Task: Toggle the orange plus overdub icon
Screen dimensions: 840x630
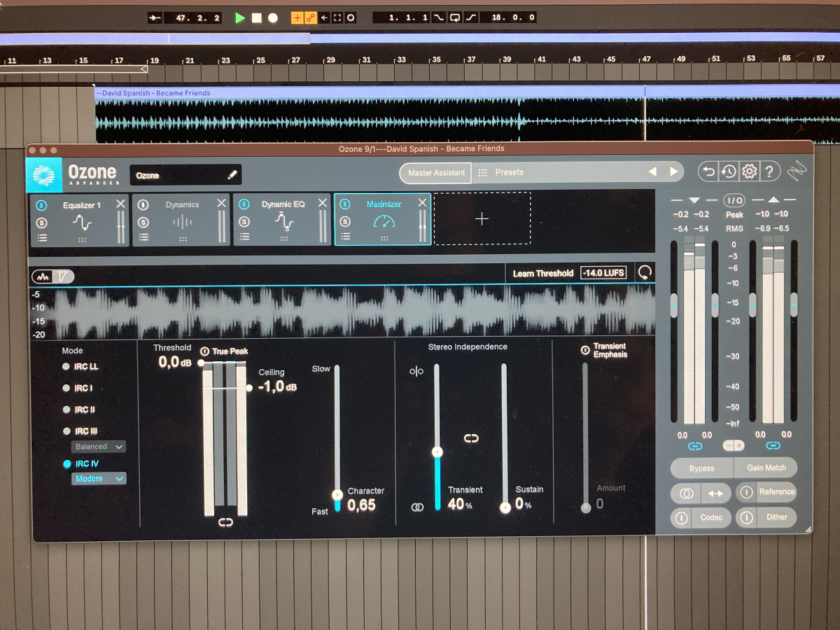Action: point(297,17)
